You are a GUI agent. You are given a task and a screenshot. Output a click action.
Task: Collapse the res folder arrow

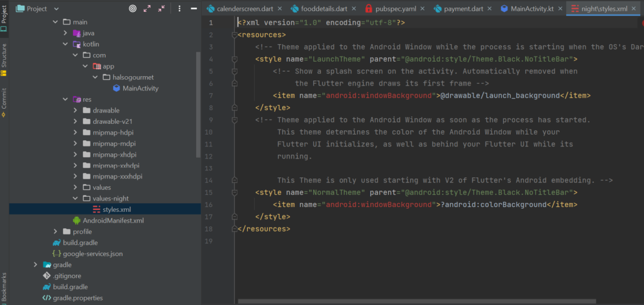click(65, 99)
